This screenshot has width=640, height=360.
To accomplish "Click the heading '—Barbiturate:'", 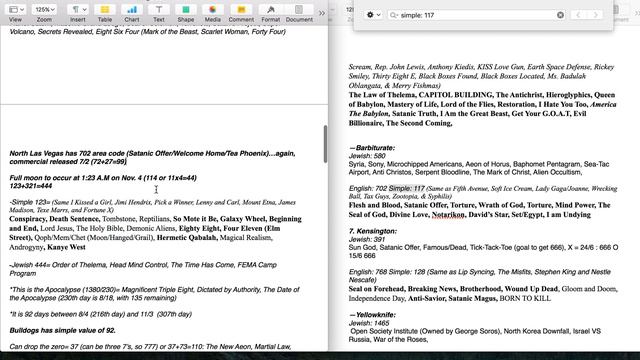I will tap(372, 148).
